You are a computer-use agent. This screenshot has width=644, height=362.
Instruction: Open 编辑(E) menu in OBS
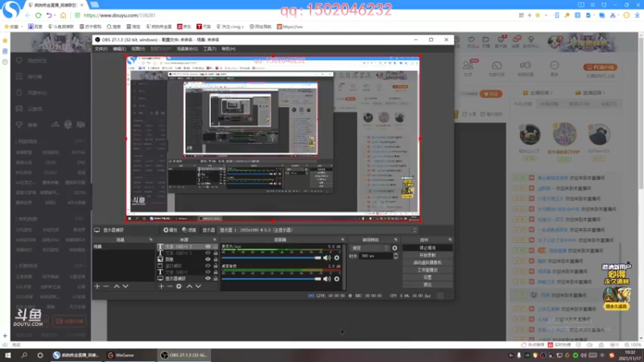click(119, 49)
